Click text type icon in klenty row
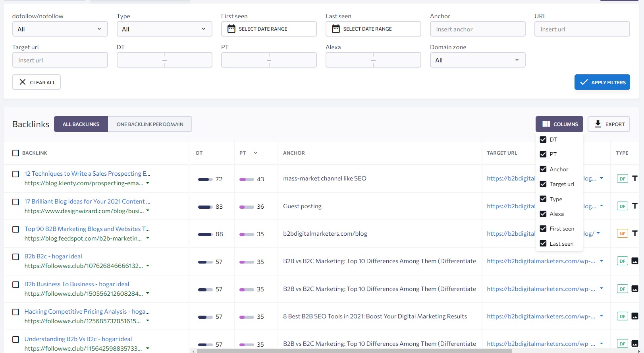The image size is (644, 353). 634,178
